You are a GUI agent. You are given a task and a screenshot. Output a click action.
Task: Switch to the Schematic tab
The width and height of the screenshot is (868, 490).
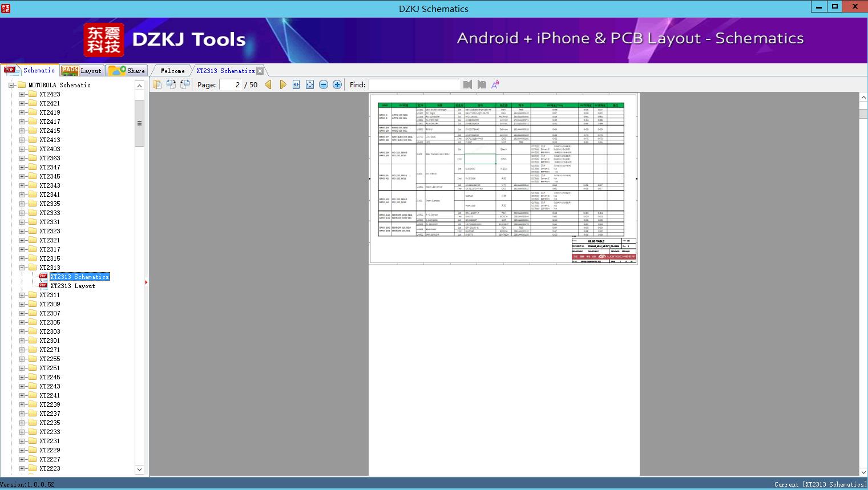click(x=30, y=70)
